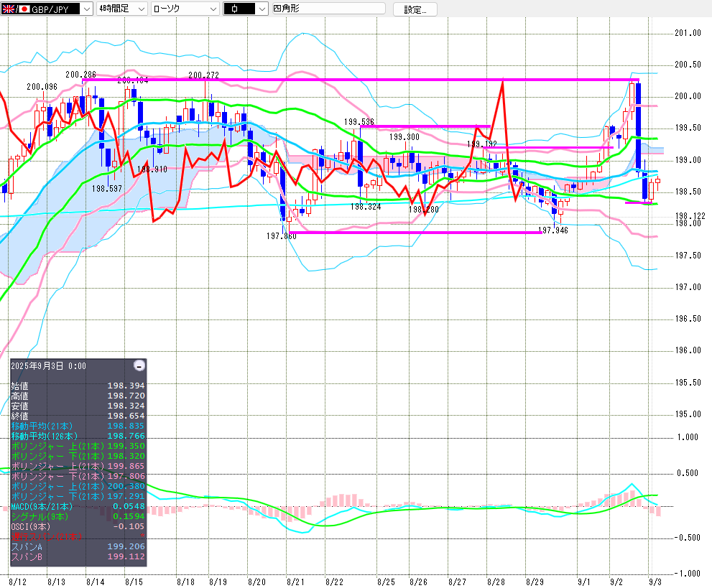
Task: Click the 197.946 low price label
Action: point(553,230)
